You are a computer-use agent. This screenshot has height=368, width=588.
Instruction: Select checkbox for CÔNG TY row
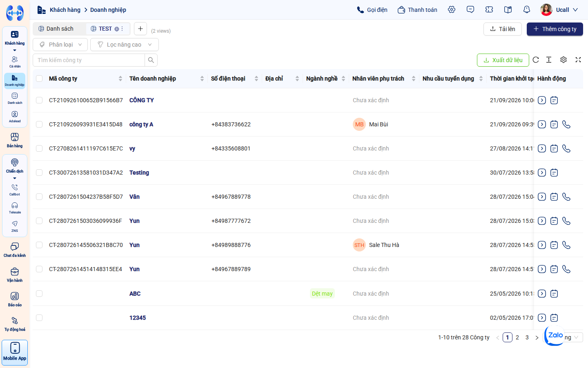pos(39,100)
